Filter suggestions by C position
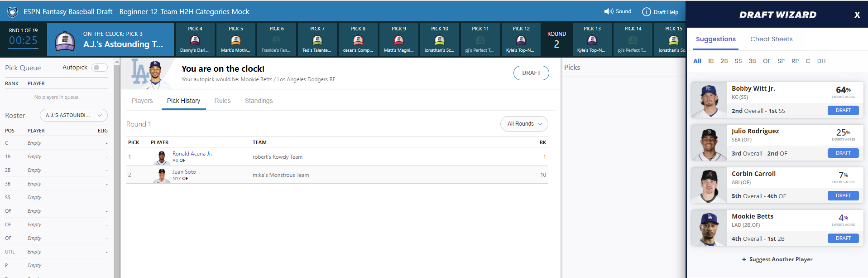This screenshot has width=868, height=278. pyautogui.click(x=808, y=61)
